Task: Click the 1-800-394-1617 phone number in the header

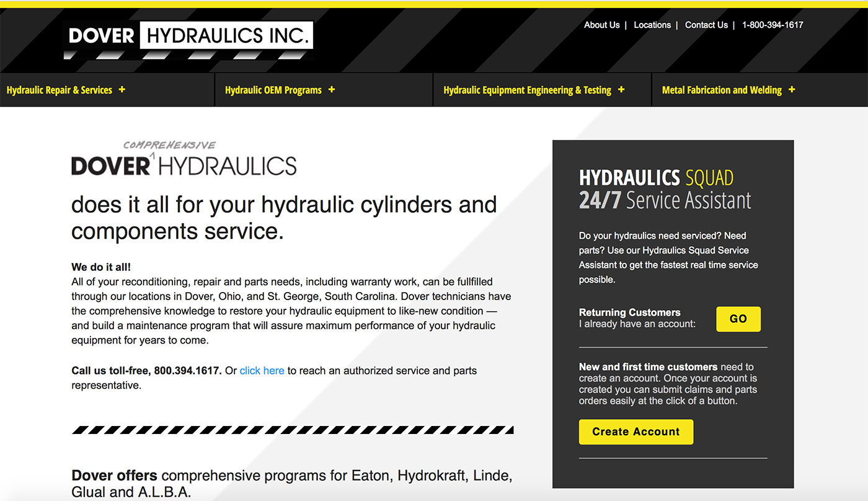Action: [x=773, y=25]
